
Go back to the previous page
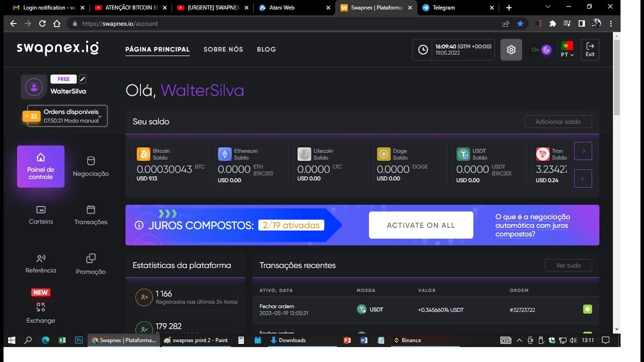click(13, 24)
